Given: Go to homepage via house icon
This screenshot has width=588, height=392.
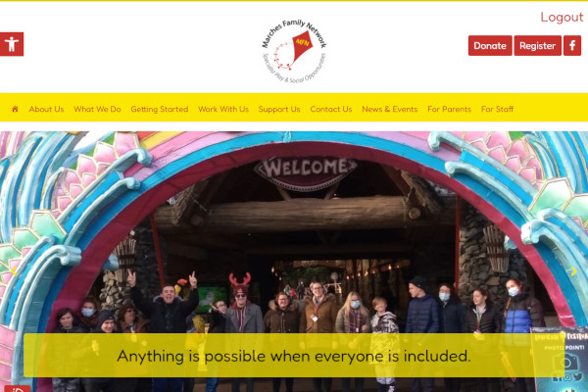Looking at the screenshot, I should tap(15, 109).
